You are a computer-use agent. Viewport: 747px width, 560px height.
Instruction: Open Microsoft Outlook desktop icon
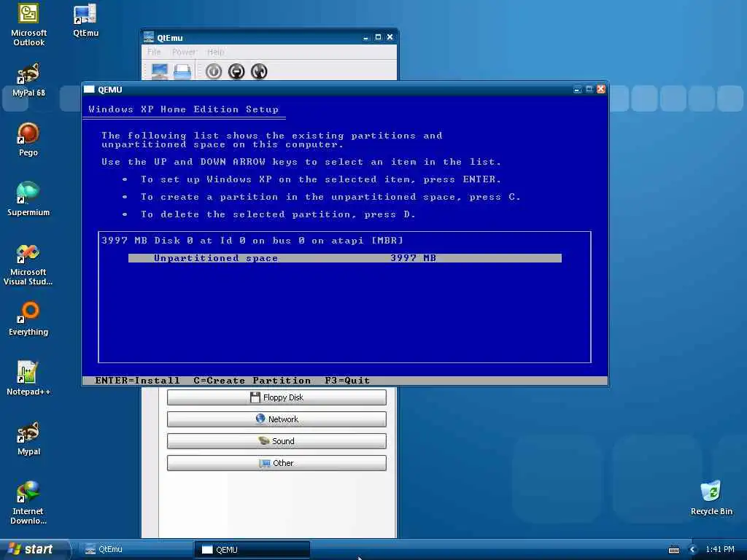(x=28, y=25)
